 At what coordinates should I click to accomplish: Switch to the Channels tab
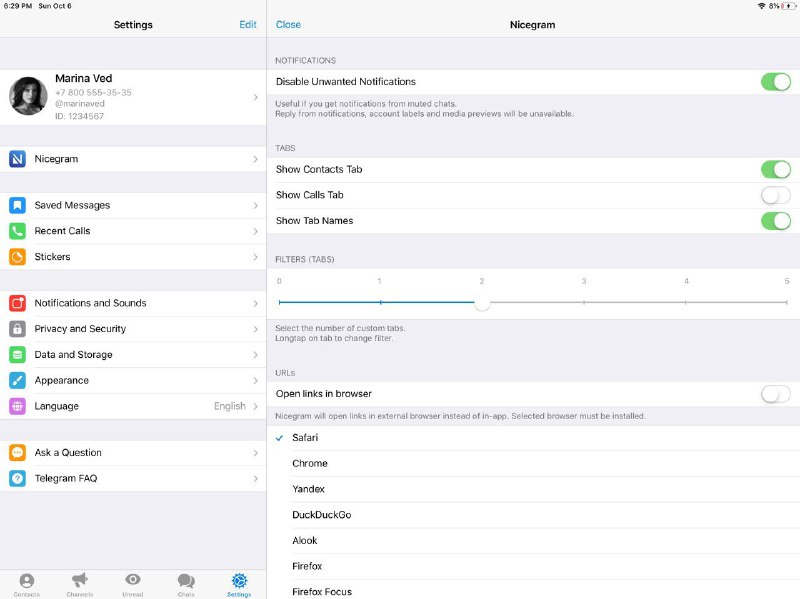click(x=80, y=585)
